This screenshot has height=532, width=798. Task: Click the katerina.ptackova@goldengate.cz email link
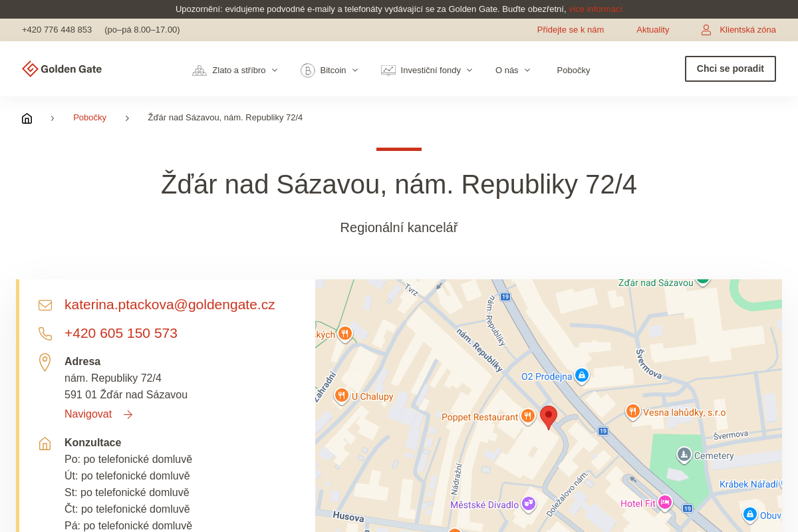tap(170, 305)
